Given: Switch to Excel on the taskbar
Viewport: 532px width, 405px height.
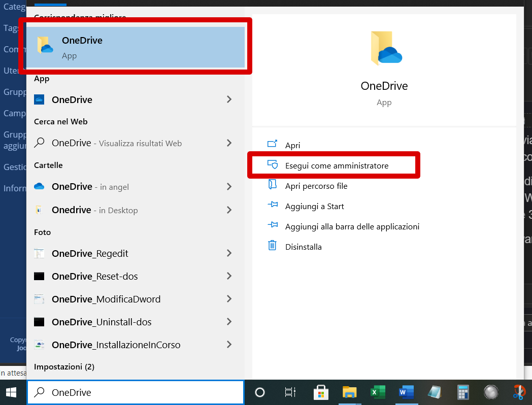Looking at the screenshot, I should 378,392.
